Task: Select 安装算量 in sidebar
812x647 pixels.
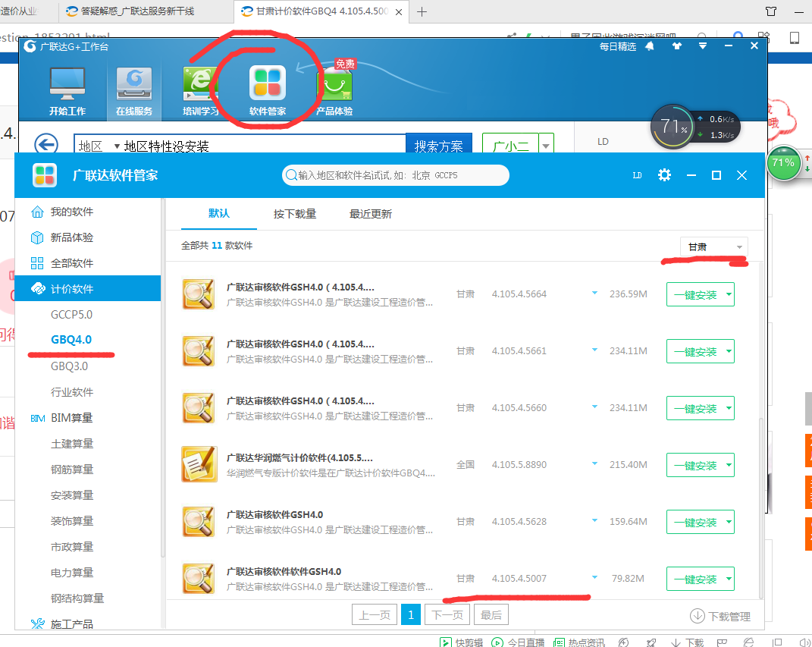Action: [72, 495]
